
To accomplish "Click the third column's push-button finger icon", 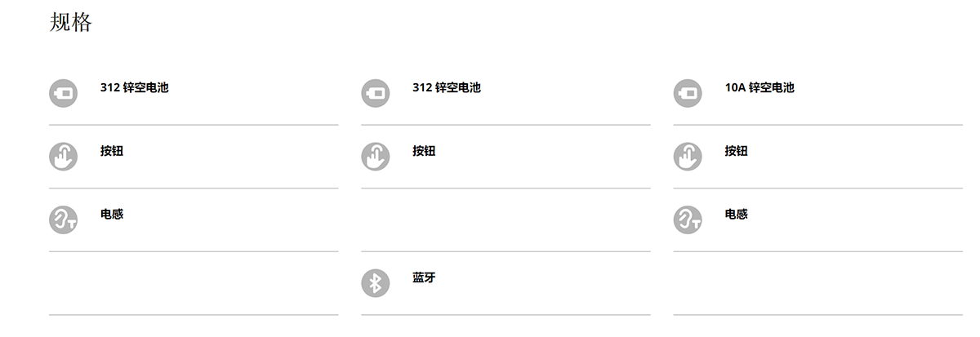I will [688, 157].
